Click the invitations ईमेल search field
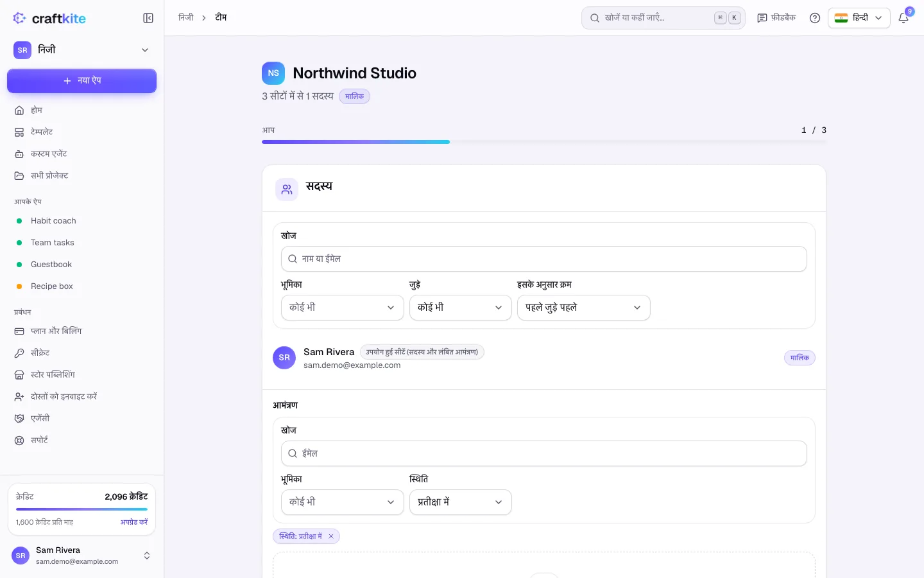This screenshot has width=924, height=578. (544, 453)
